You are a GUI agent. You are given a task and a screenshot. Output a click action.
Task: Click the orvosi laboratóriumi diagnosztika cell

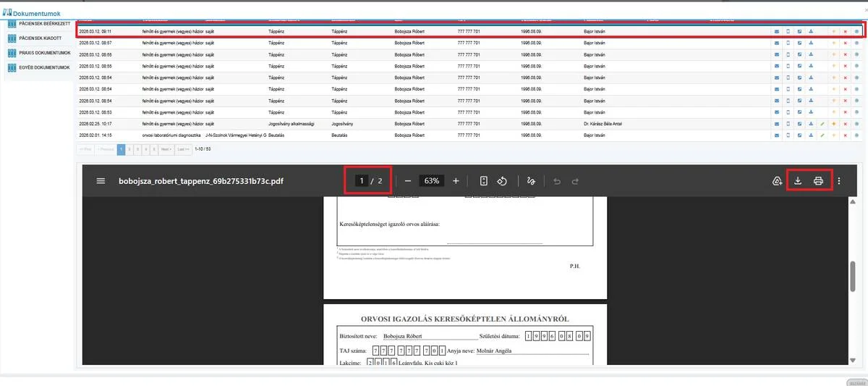171,135
